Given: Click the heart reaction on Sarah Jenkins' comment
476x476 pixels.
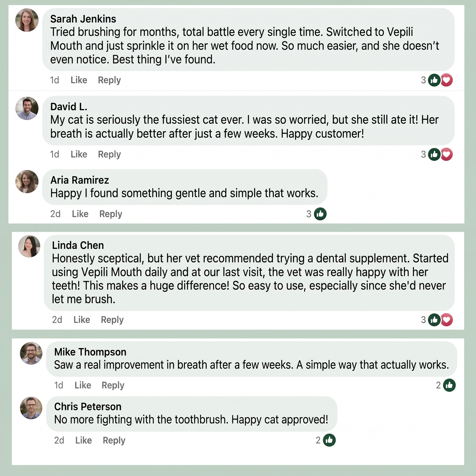Looking at the screenshot, I should point(447,80).
